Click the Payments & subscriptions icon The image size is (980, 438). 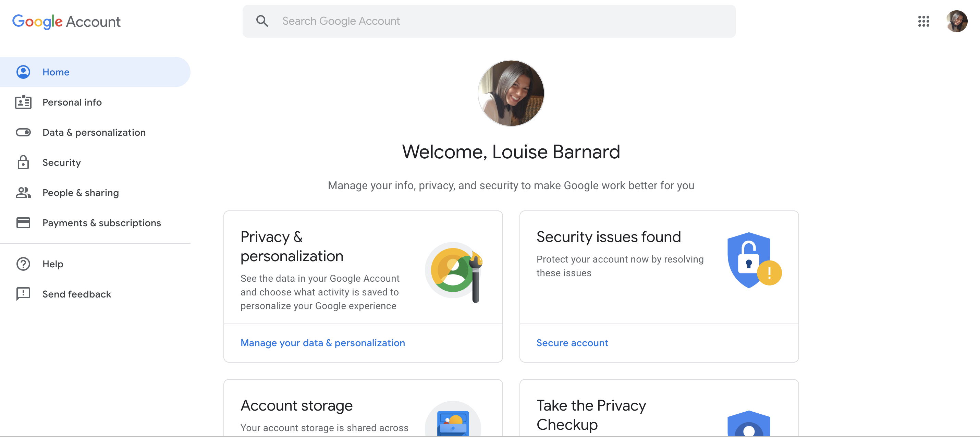(23, 222)
